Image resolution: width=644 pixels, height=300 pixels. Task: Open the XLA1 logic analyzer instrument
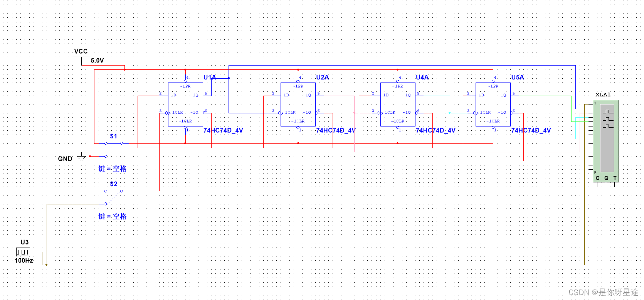tap(606, 141)
